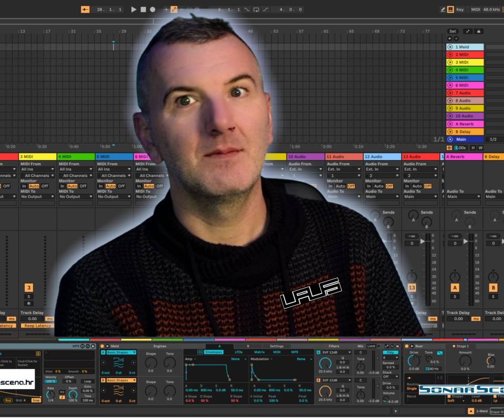Toggle the track 3 activator button

coord(29,288)
